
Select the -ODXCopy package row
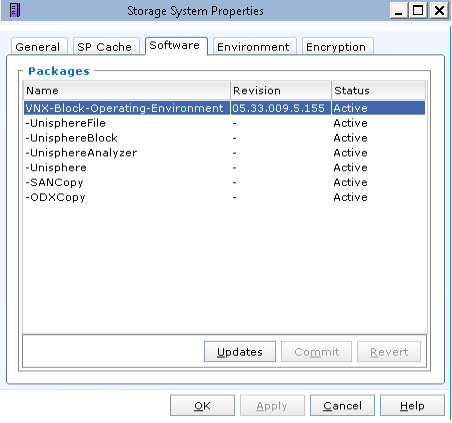(224, 197)
